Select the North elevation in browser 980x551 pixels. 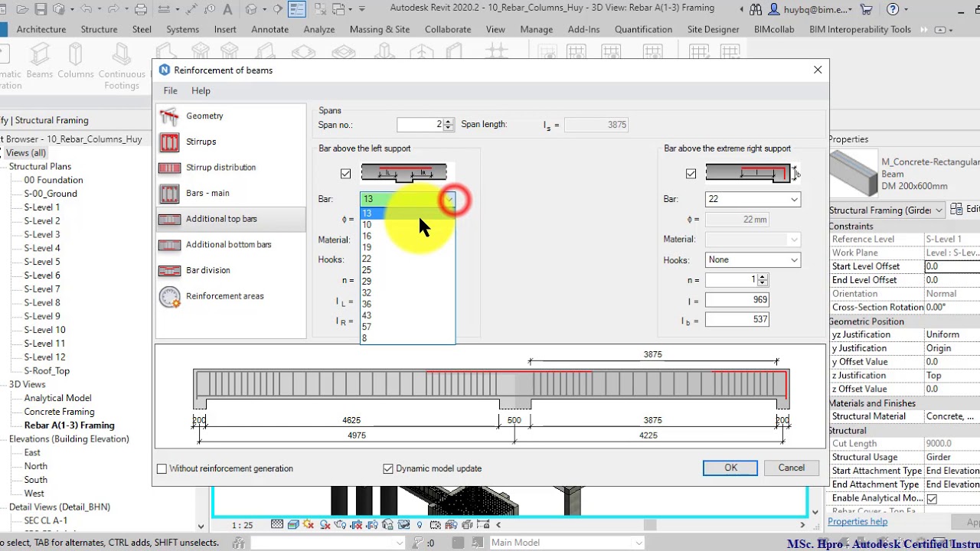click(35, 466)
